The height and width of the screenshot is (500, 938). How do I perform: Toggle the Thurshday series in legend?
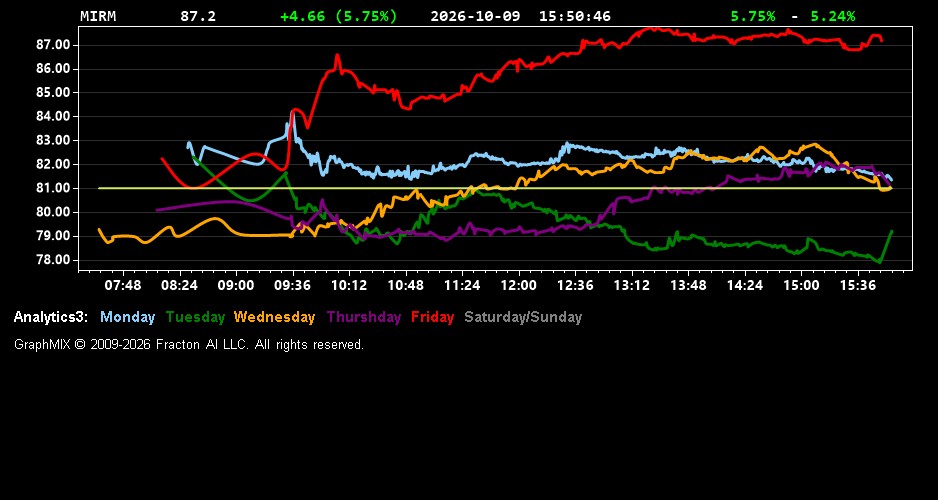click(364, 318)
